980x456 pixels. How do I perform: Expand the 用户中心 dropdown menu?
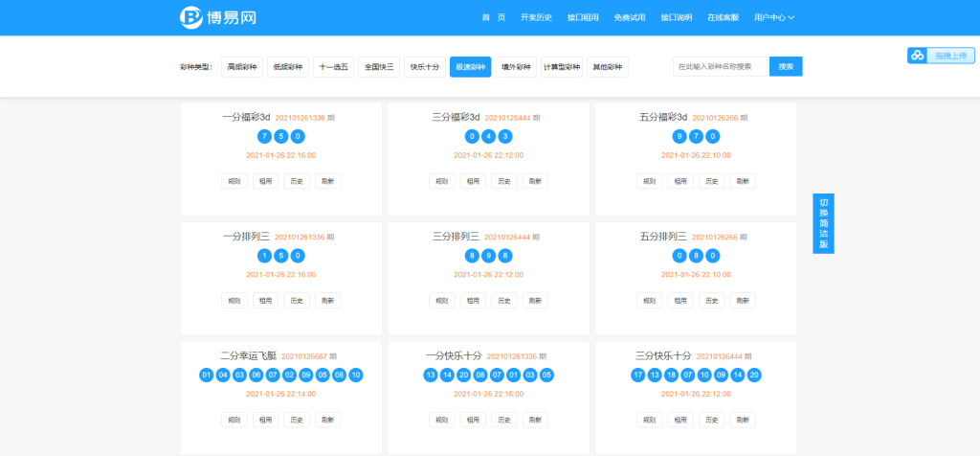coord(774,18)
